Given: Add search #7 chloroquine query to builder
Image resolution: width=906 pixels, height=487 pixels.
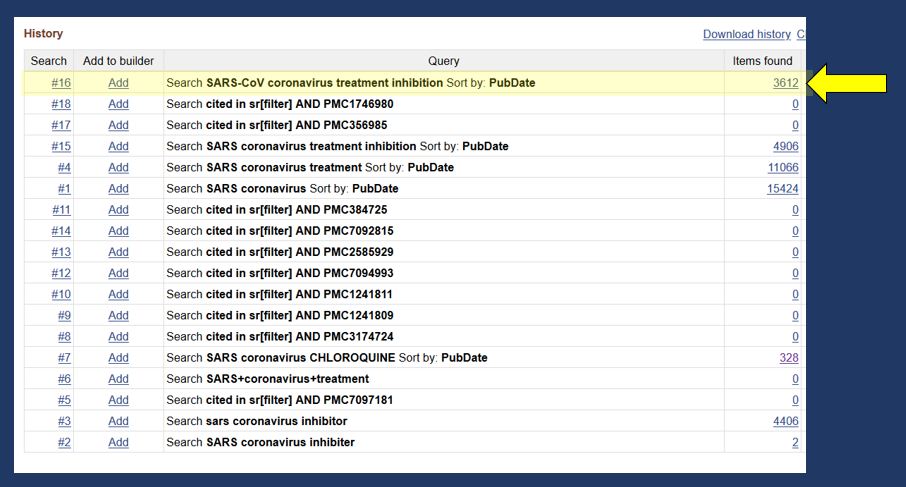Looking at the screenshot, I should 118,358.
